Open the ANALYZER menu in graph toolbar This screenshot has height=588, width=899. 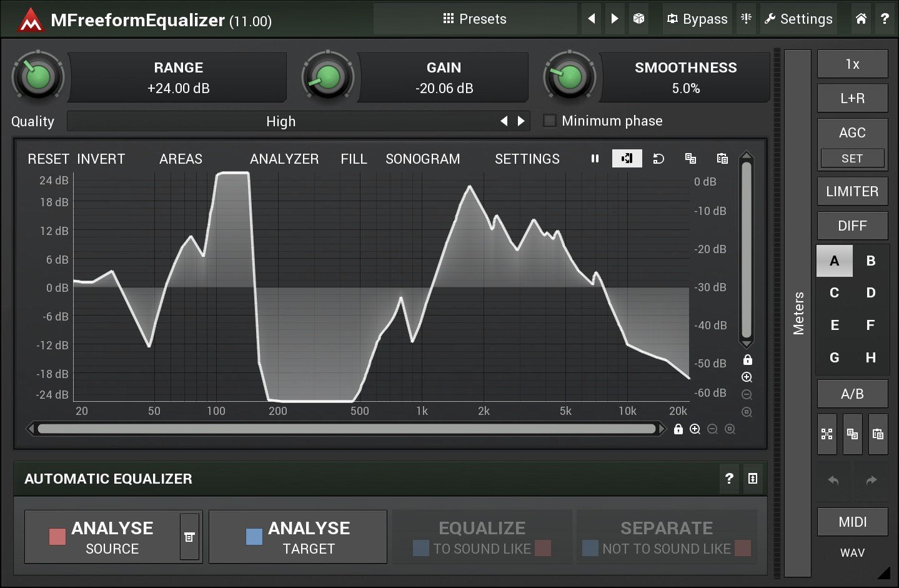(x=284, y=159)
